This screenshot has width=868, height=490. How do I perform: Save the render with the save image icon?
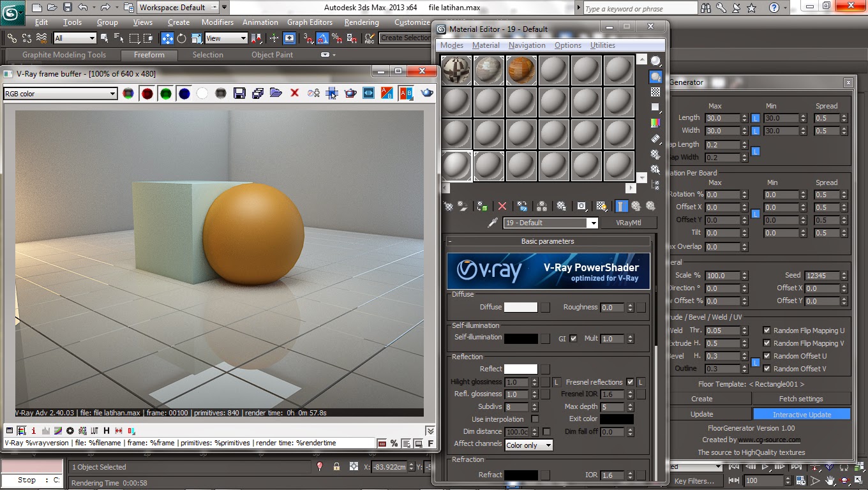[x=239, y=93]
